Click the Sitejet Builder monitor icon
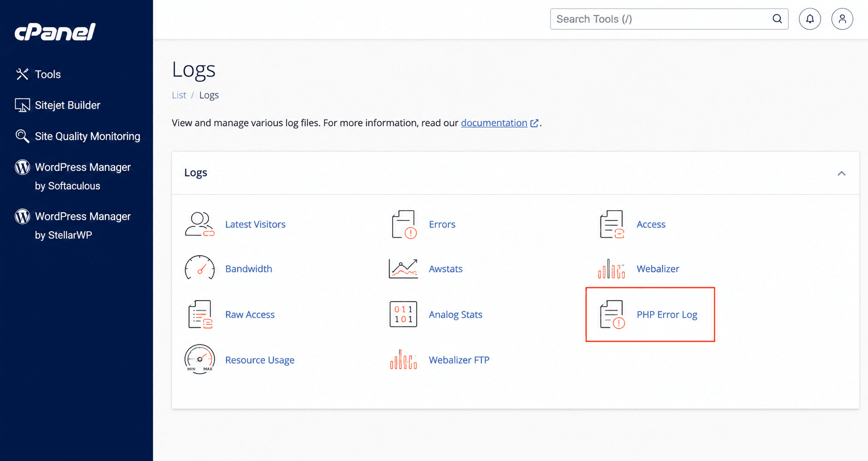Screen dimensions: 868x461 pos(22,105)
